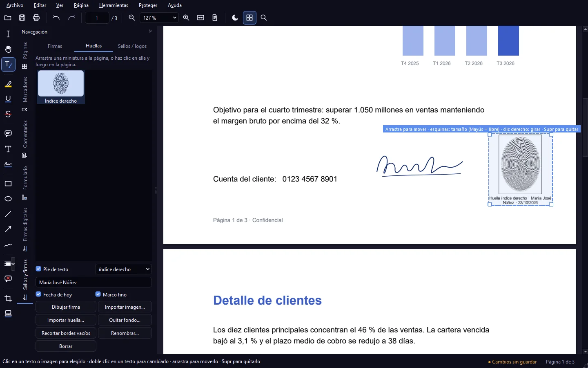Click Importar huella... button
The height and width of the screenshot is (368, 588).
(x=66, y=320)
